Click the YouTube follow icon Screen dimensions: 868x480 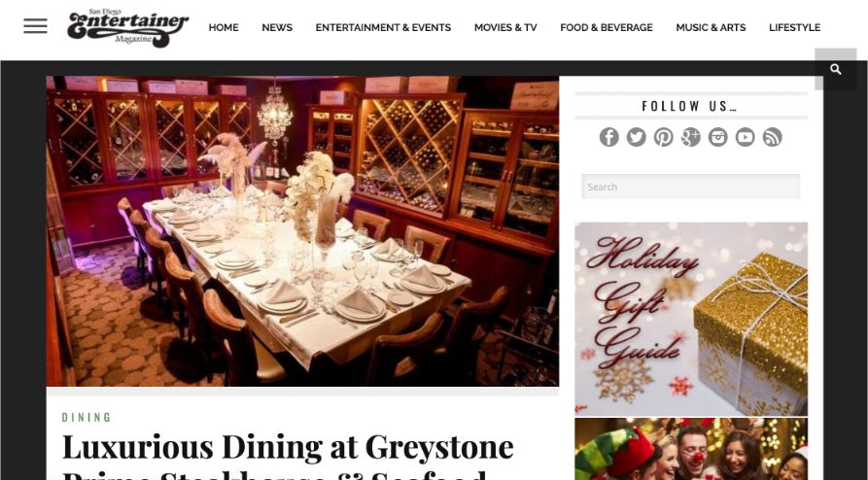click(x=746, y=137)
